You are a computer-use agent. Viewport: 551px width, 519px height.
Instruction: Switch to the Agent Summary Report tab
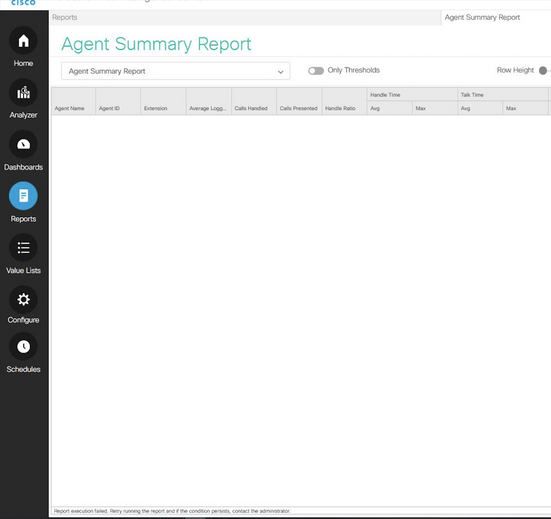tap(482, 17)
